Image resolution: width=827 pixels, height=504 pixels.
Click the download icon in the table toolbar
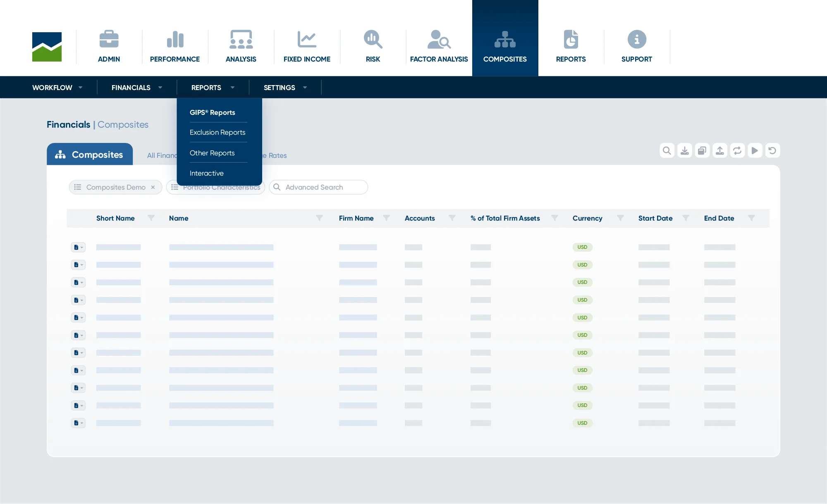pos(685,151)
